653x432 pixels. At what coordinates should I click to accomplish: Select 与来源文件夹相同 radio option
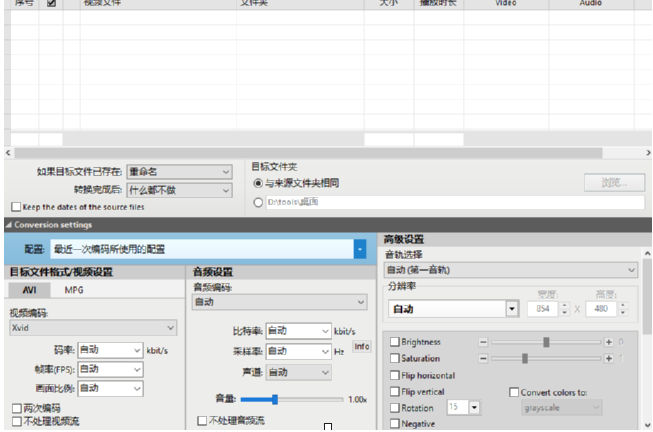[x=258, y=183]
